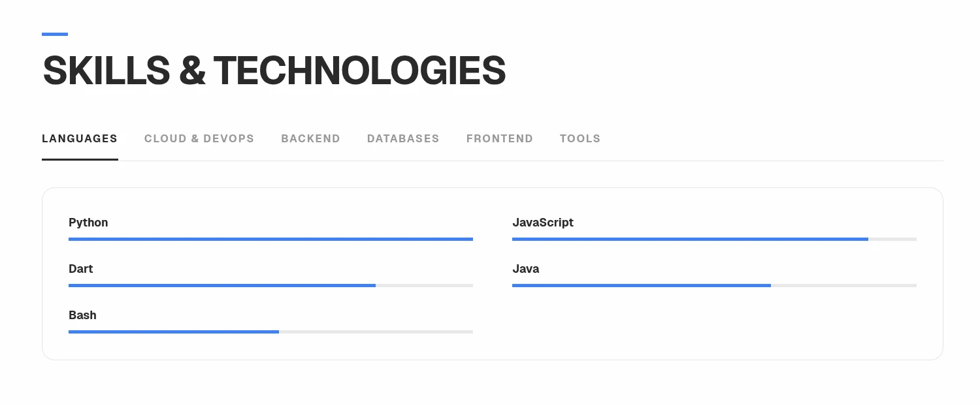This screenshot has width=980, height=404.
Task: Switch to the Cloud & DevOps tab
Action: (x=199, y=138)
